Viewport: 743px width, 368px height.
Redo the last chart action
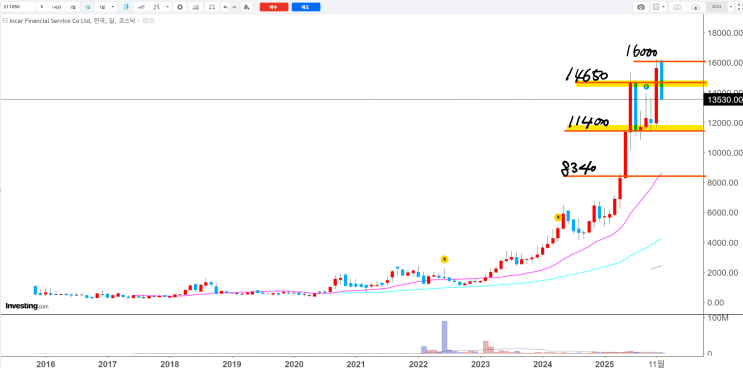(234, 7)
